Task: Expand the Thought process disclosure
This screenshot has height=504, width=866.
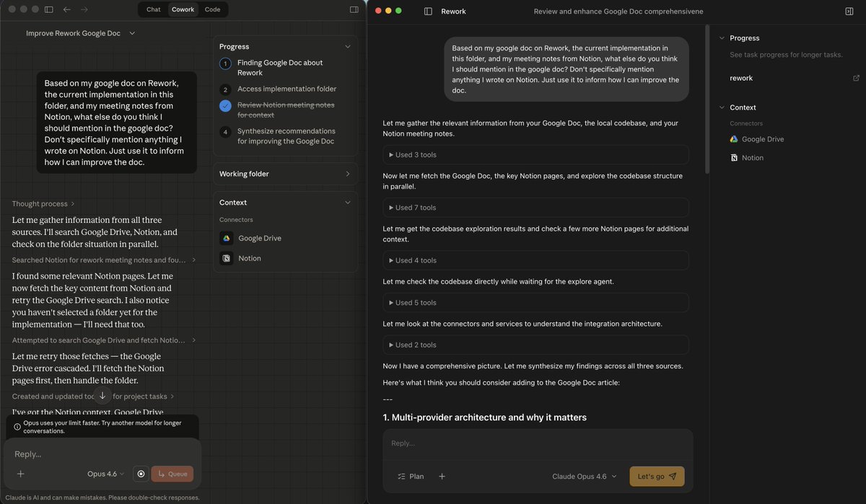Action: (43, 204)
